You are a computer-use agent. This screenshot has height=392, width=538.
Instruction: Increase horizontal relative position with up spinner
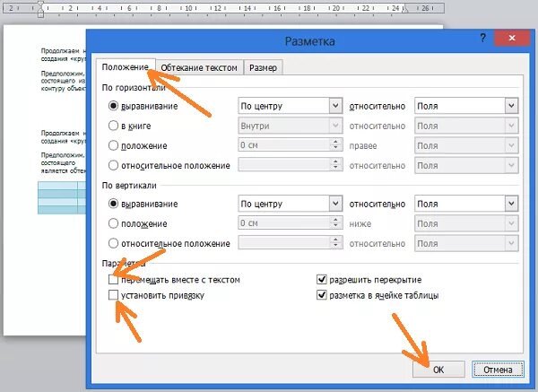tap(335, 161)
